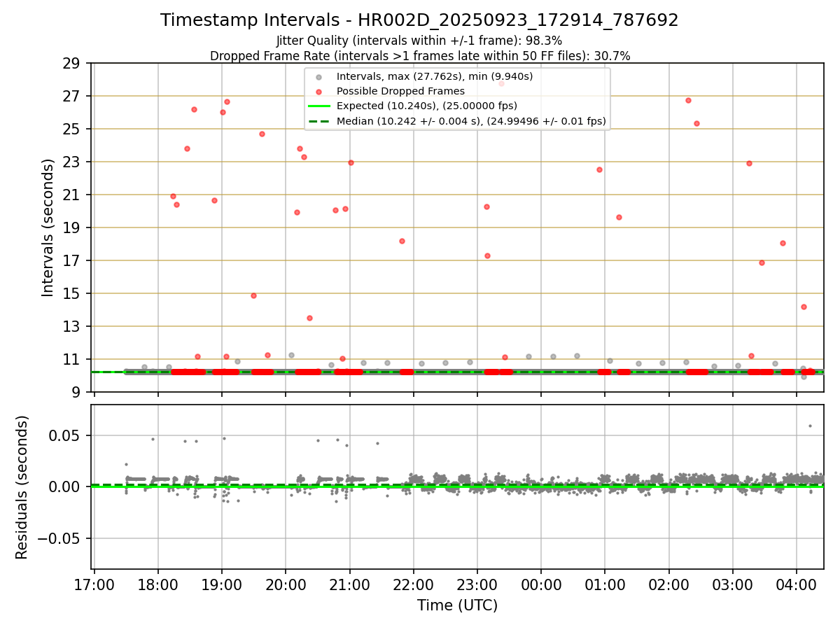Click the '9' y-axis tick label

tap(78, 392)
